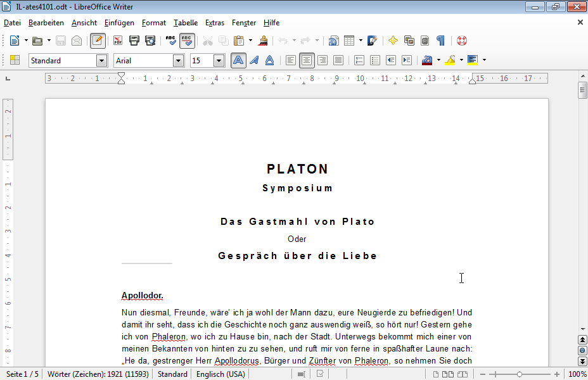Open the Format menu
Image resolution: width=588 pixels, height=380 pixels.
154,23
